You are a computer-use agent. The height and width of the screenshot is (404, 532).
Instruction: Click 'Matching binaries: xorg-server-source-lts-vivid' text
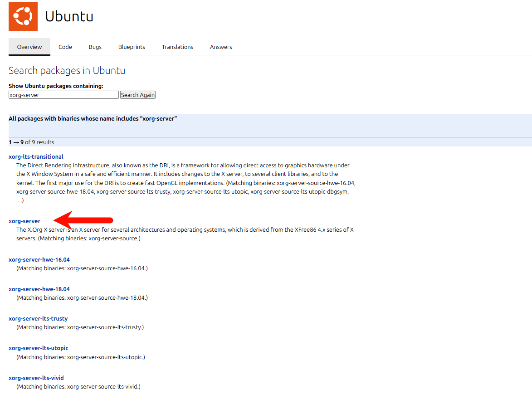tap(78, 387)
